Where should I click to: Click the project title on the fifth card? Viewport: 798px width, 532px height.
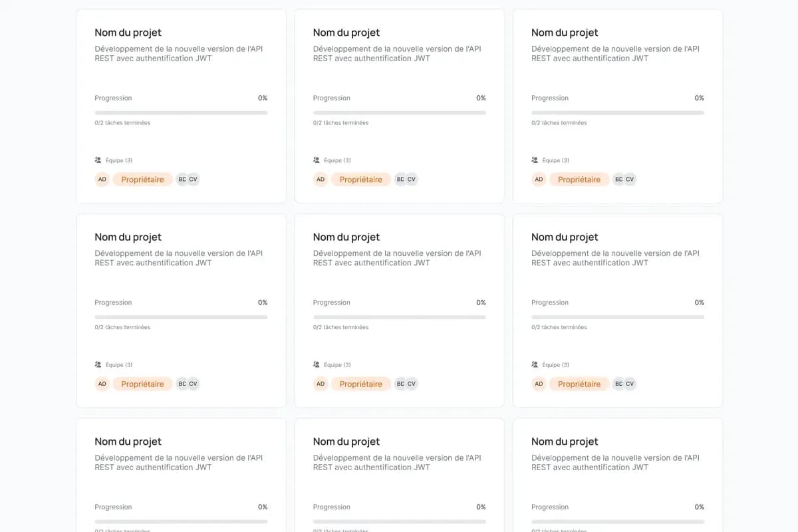pos(346,237)
